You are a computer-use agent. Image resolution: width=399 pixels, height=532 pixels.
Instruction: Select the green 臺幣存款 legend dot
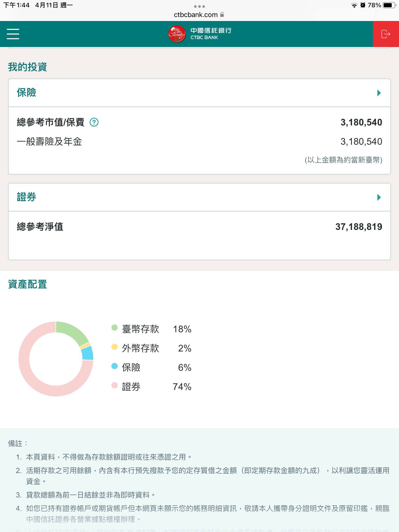coord(115,328)
